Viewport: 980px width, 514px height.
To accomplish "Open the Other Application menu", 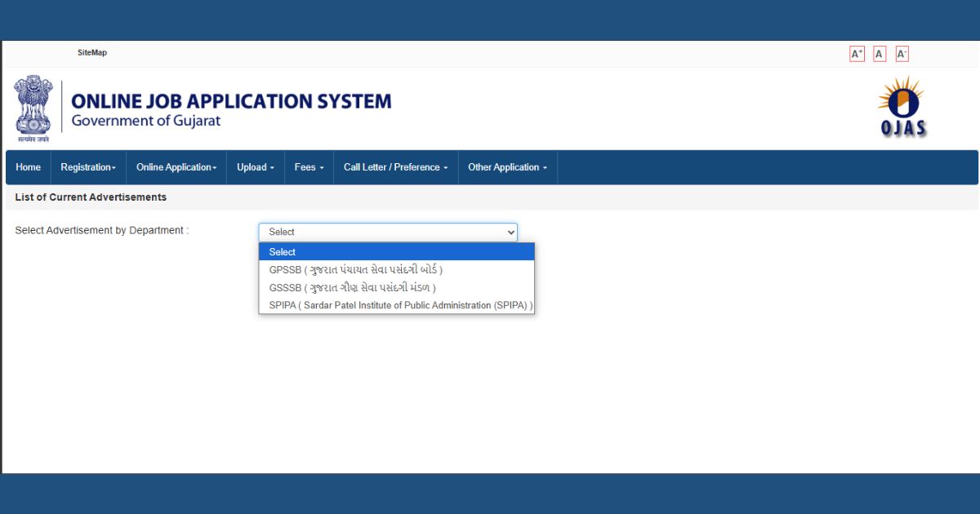I will [x=507, y=167].
